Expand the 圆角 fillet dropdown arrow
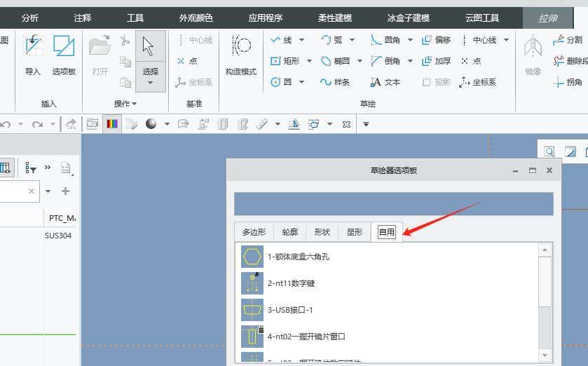This screenshot has height=366, width=588. [410, 40]
